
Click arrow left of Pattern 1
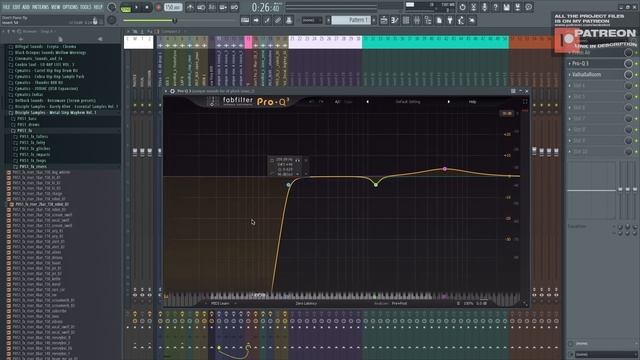[x=328, y=20]
